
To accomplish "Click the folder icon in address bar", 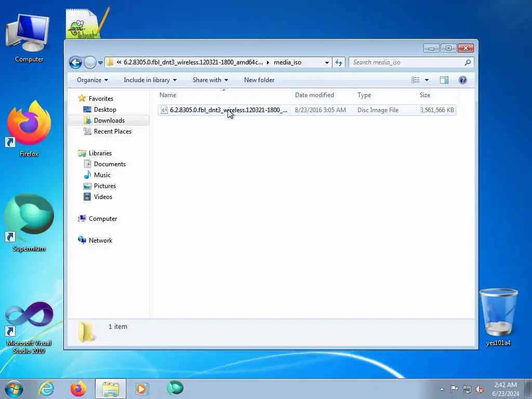I will [x=110, y=62].
